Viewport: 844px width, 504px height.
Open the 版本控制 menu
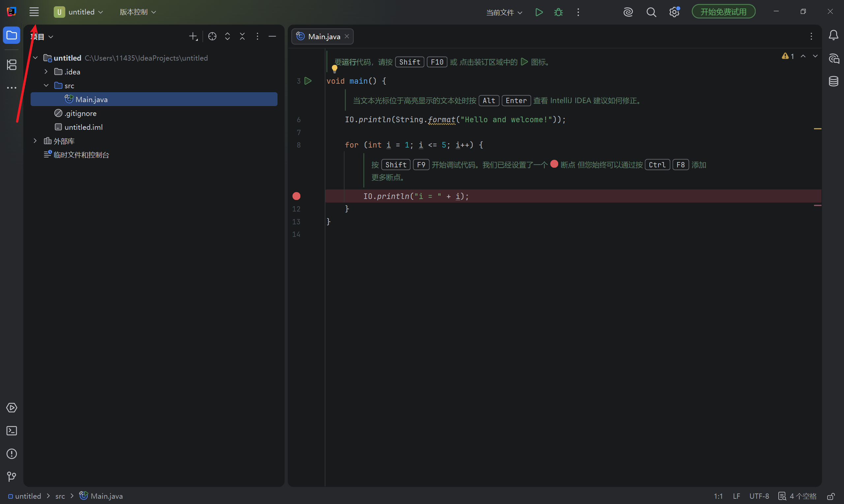[138, 12]
